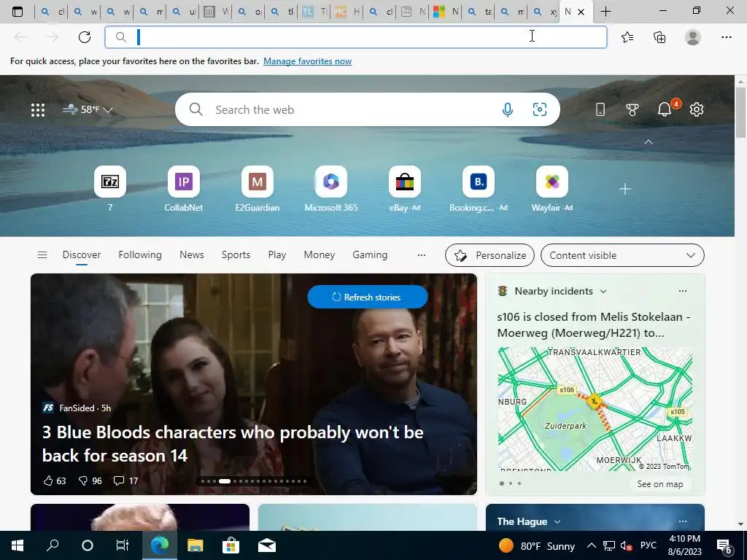
Task: Switch to the Money tab
Action: 320,254
